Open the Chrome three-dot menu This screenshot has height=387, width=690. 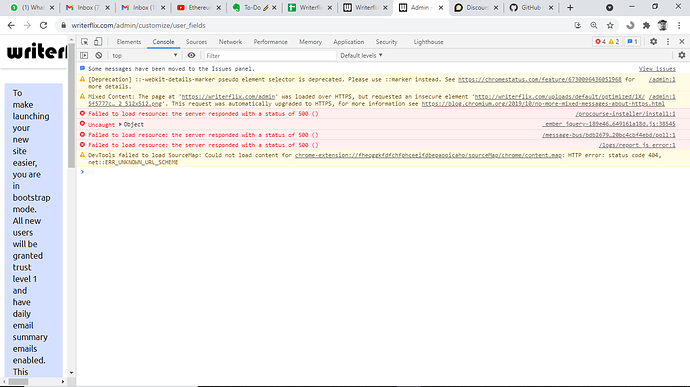click(x=679, y=26)
